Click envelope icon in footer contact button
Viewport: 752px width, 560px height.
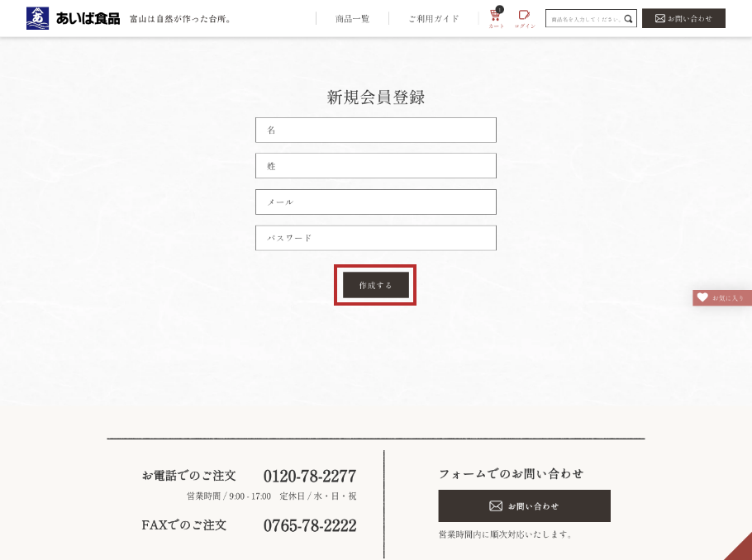pos(496,505)
